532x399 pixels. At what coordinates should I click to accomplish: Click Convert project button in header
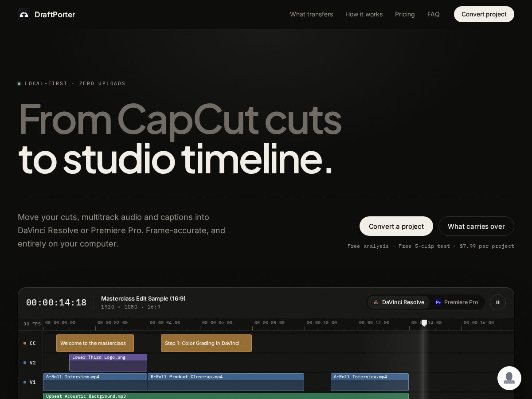click(484, 14)
